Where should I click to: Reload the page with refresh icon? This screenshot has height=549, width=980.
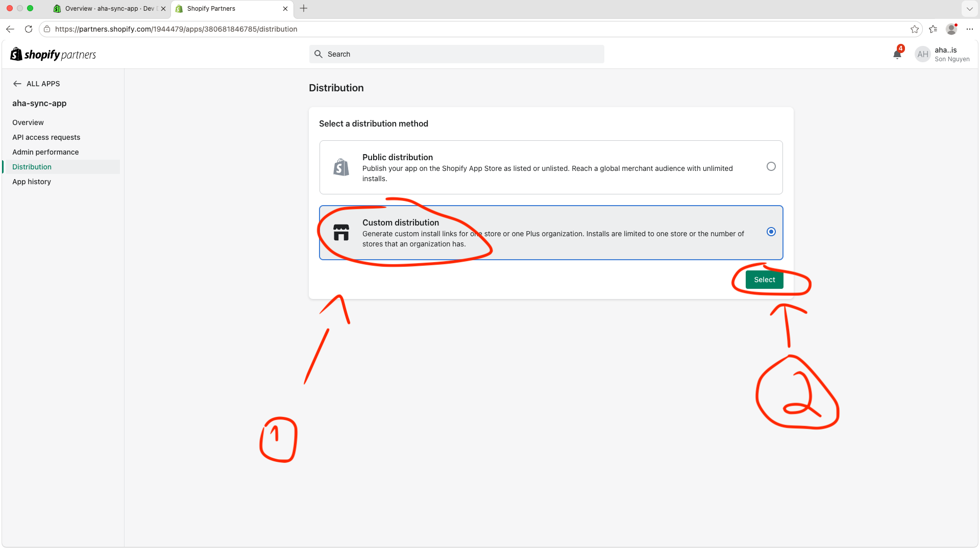[29, 29]
